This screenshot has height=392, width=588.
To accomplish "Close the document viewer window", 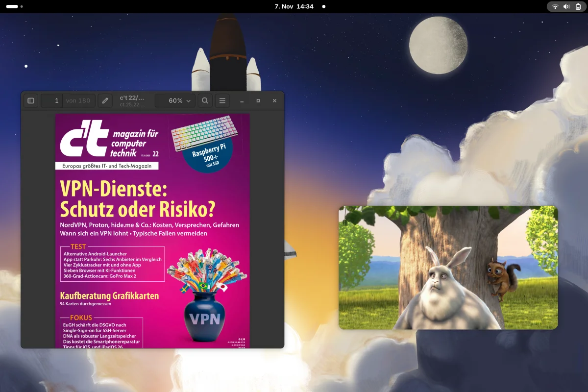I will click(x=274, y=100).
